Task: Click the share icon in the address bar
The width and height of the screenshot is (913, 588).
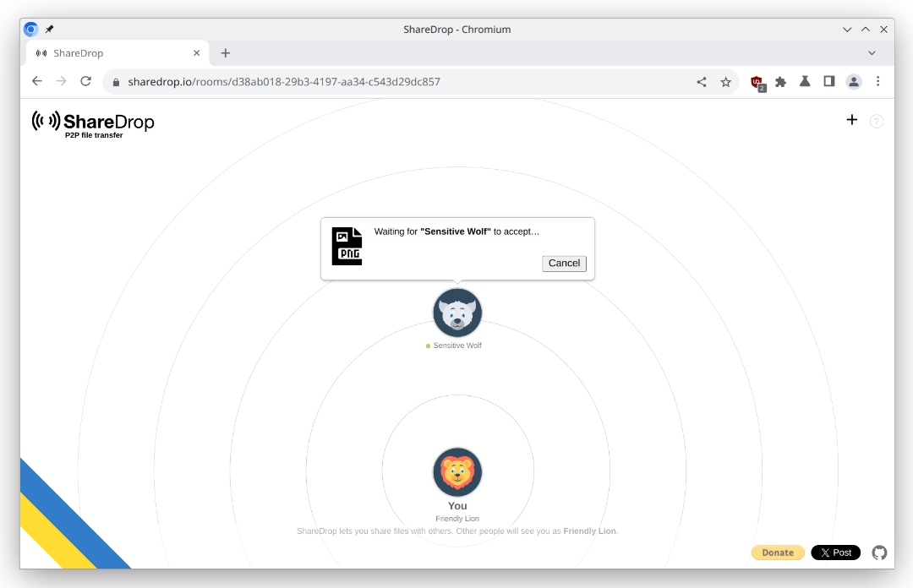Action: [x=701, y=81]
